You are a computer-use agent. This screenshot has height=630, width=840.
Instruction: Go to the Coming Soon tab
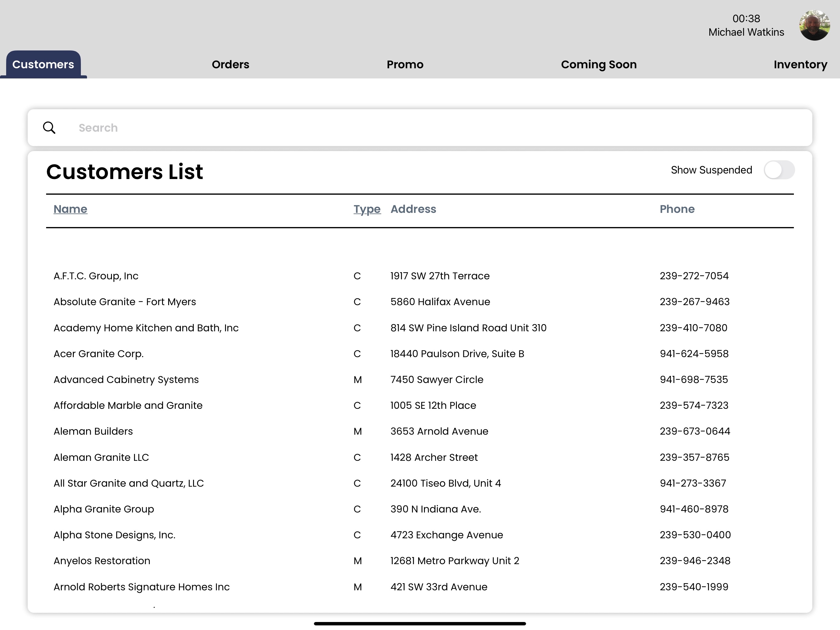(x=598, y=65)
